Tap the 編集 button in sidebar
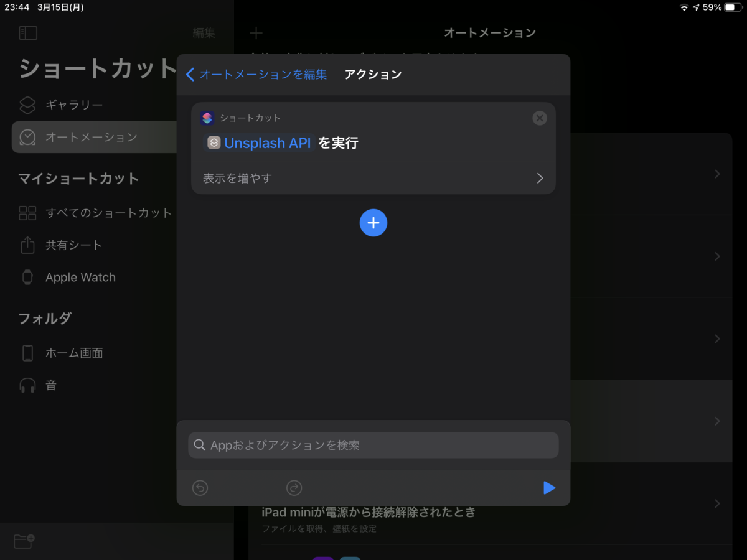747x560 pixels. pyautogui.click(x=204, y=33)
